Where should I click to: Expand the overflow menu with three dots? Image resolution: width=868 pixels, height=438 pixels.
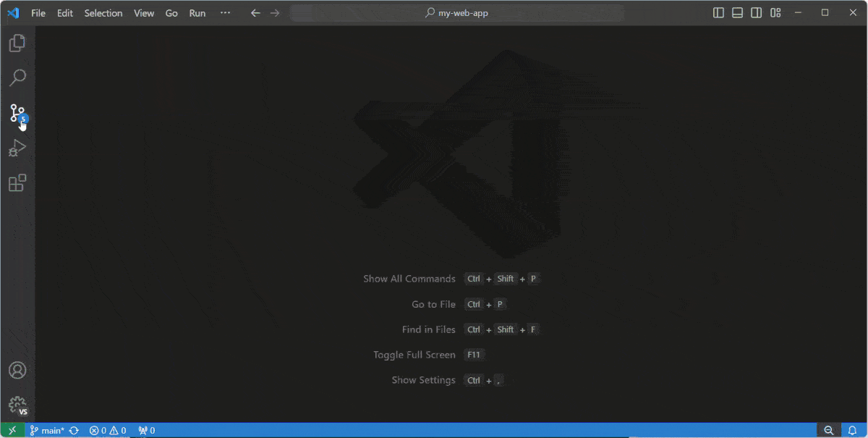click(x=225, y=13)
